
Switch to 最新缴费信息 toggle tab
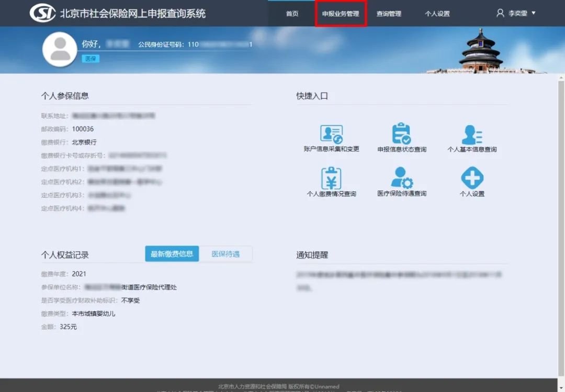point(172,254)
